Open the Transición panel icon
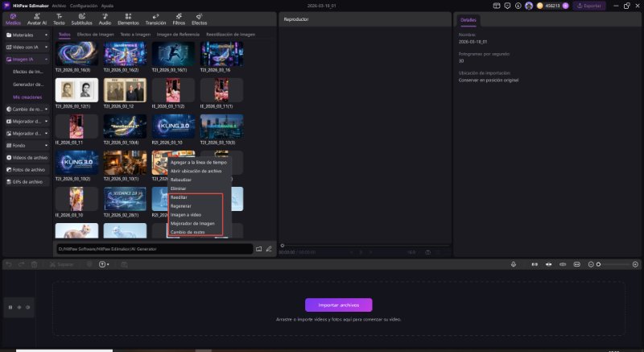This screenshot has width=644, height=352. pyautogui.click(x=155, y=19)
